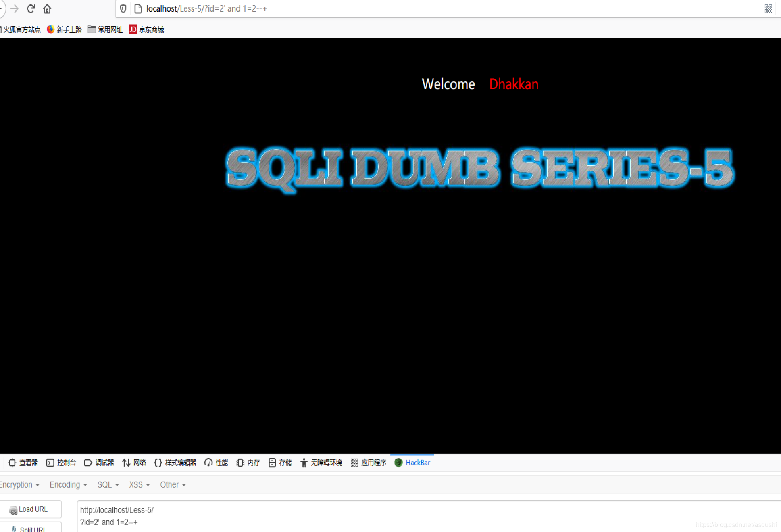The height and width of the screenshot is (532, 781).
Task: Open the 网络 network tab
Action: [x=134, y=463]
